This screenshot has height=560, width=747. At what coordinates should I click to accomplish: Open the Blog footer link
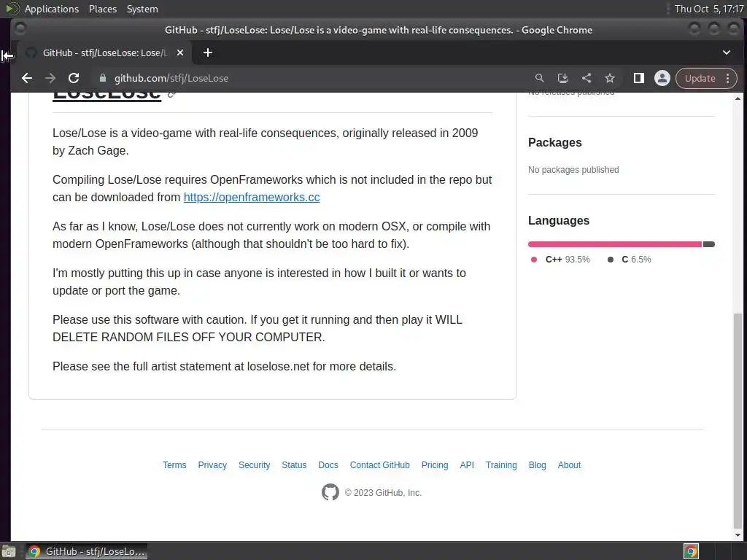coord(538,464)
